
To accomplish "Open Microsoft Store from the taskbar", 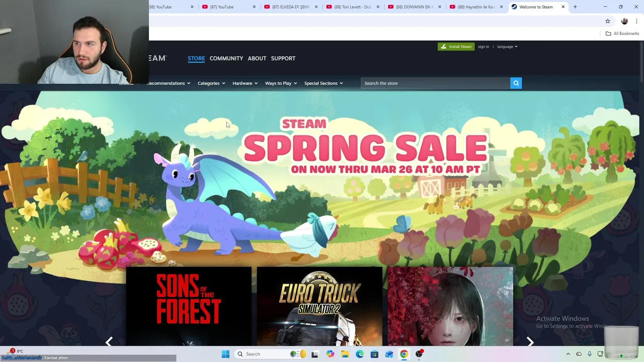I will pyautogui.click(x=374, y=354).
